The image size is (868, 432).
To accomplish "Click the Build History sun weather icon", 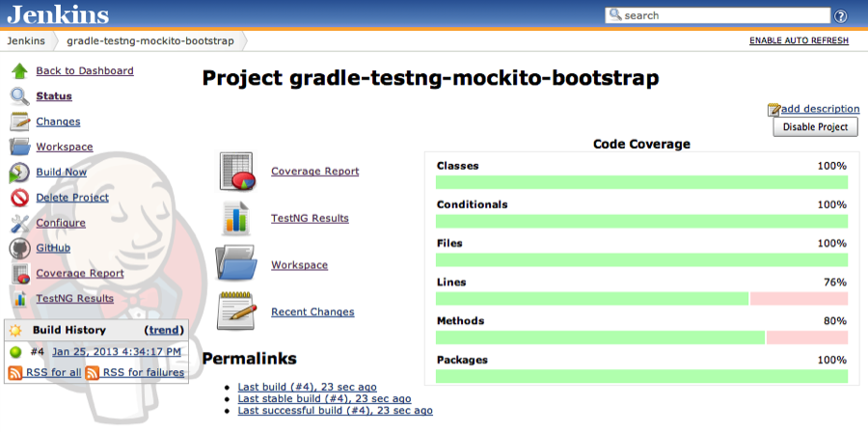I will pos(15,331).
